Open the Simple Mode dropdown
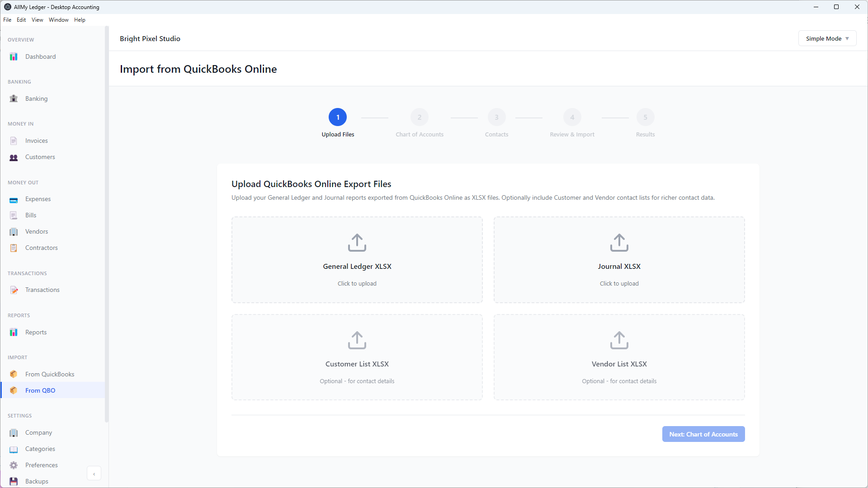868x488 pixels. click(827, 38)
